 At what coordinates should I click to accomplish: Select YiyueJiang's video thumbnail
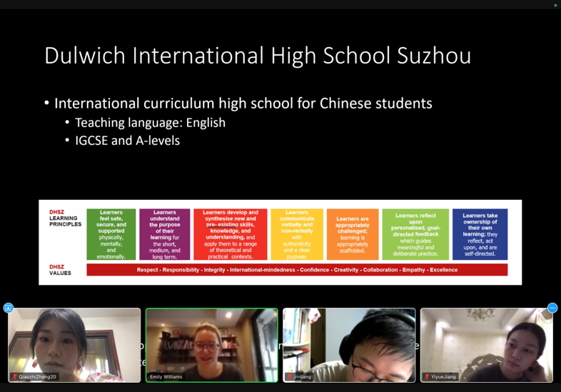[487, 345]
